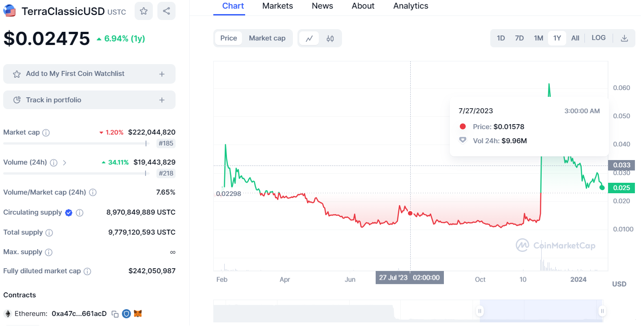Click the green current price dot on chart
Screen dimensions: 644x336
[x=602, y=187]
